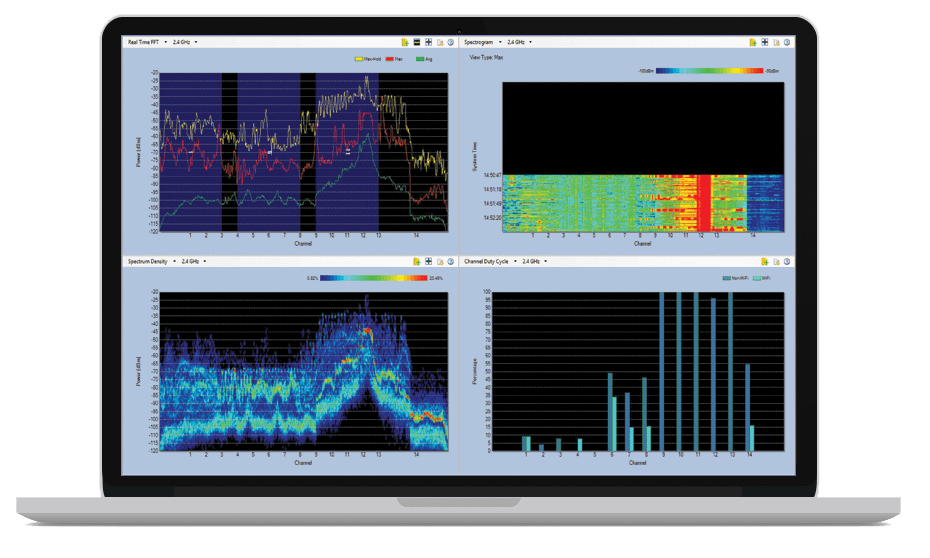Click the 14:52:20 timestamp on Spectrogram axis

click(x=492, y=218)
